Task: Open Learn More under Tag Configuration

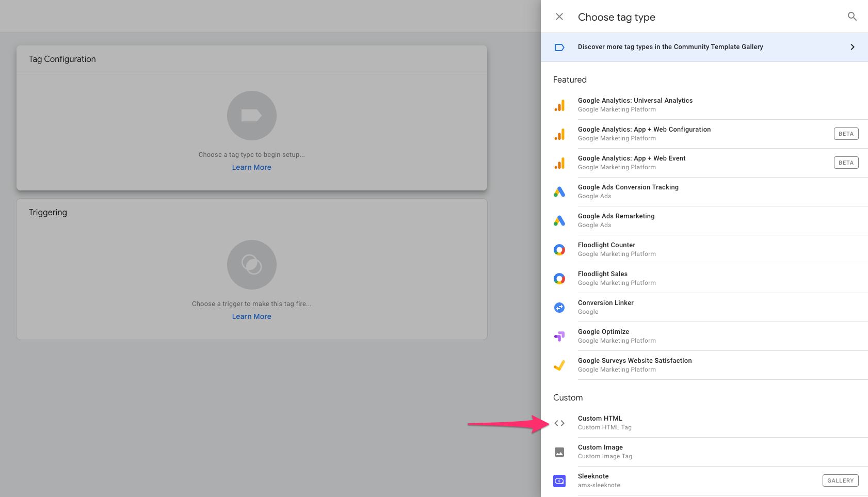Action: pyautogui.click(x=251, y=167)
